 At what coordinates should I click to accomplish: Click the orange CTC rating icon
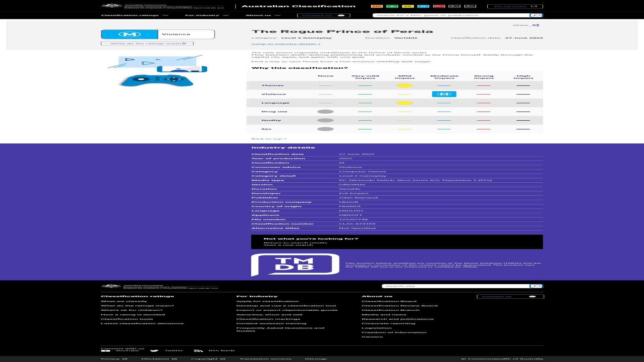[x=376, y=6]
